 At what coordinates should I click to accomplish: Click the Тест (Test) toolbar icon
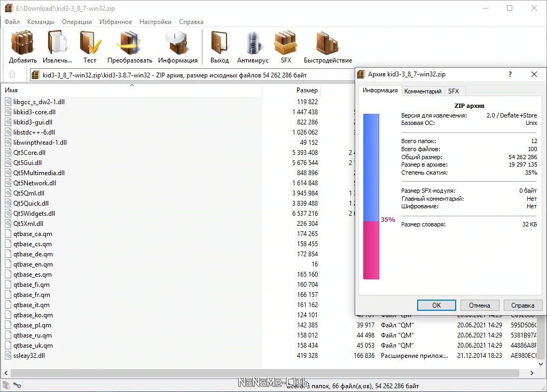tap(90, 43)
